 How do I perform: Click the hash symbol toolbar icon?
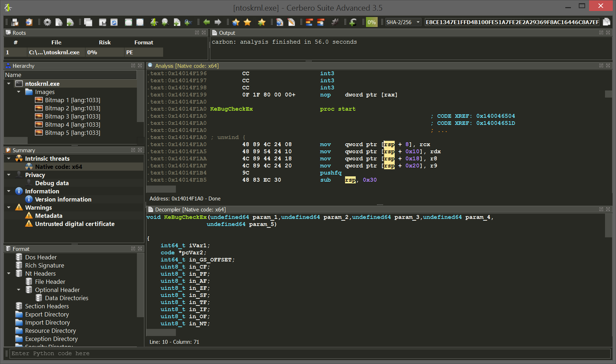pos(335,22)
